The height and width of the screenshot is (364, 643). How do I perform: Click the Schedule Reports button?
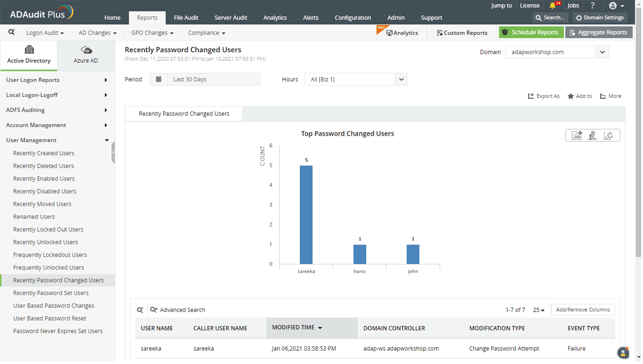coord(531,32)
